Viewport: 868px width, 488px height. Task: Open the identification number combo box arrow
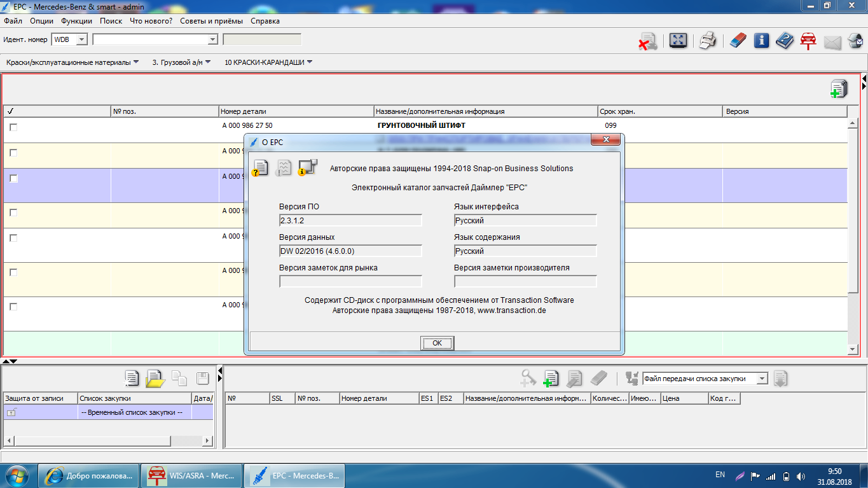click(212, 39)
